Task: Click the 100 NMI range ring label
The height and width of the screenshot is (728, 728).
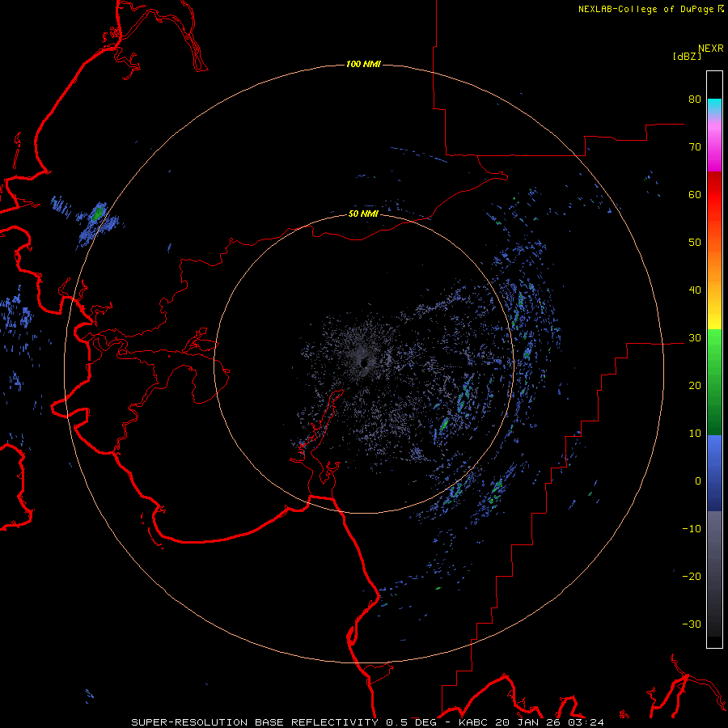Action: click(x=363, y=64)
